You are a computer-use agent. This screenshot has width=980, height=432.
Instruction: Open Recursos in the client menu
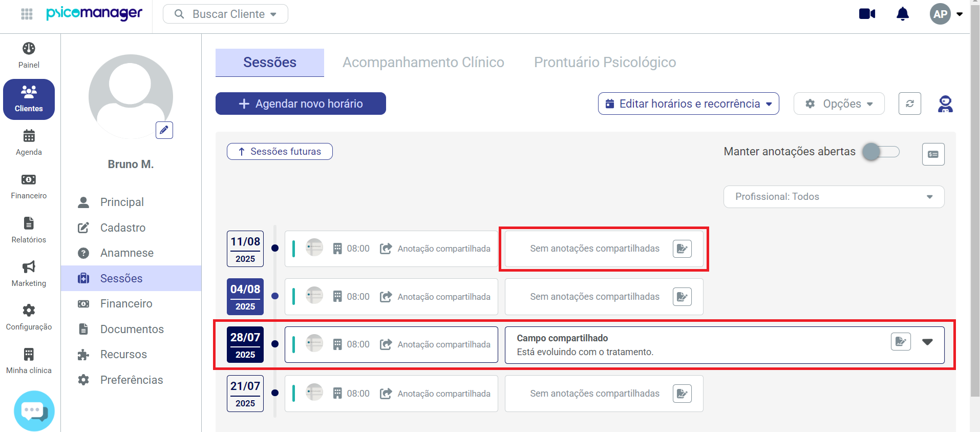[131, 354]
